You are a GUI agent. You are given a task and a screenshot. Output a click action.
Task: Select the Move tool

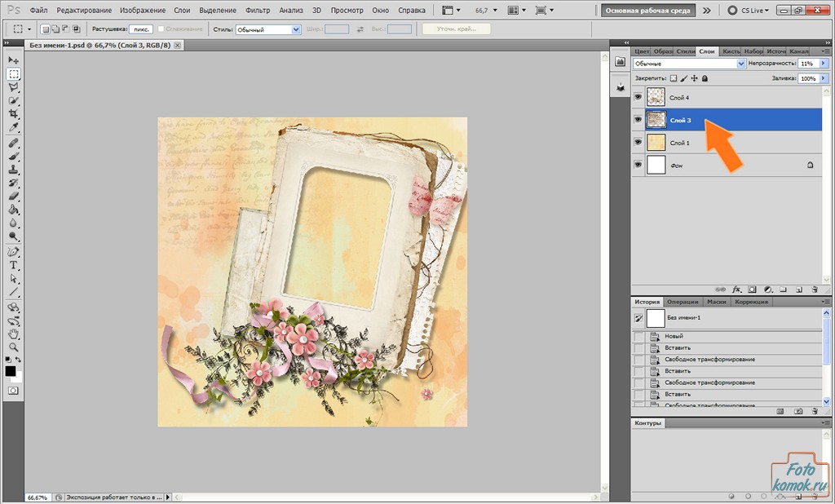tap(13, 60)
